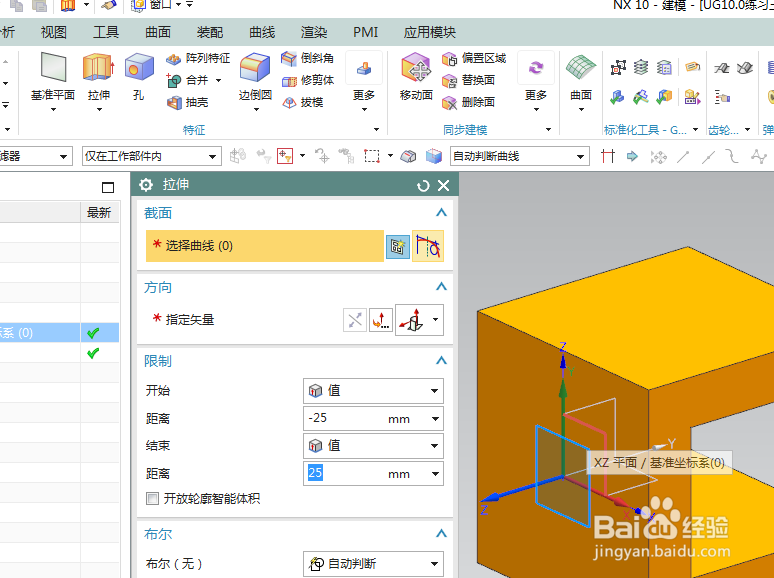Click the Datum Plane (基准平面) icon

pos(53,68)
